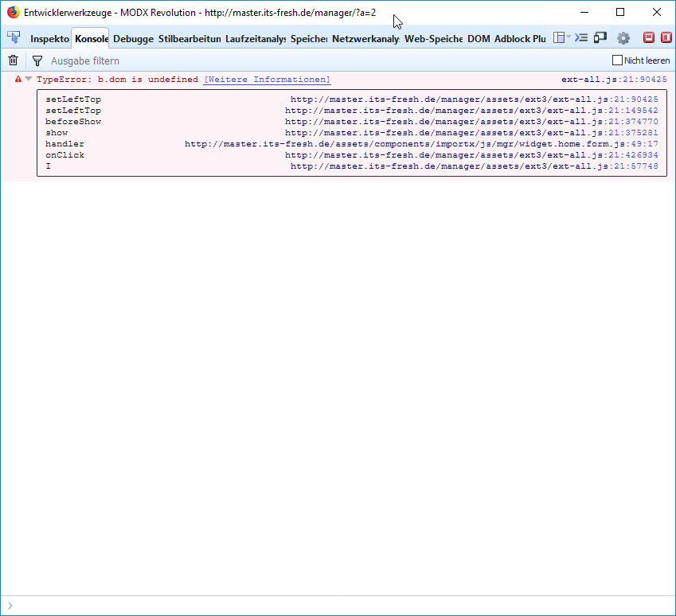Viewport: 676px width, 616px height.
Task: Enable Responsive Design Mode icon
Action: click(x=600, y=37)
